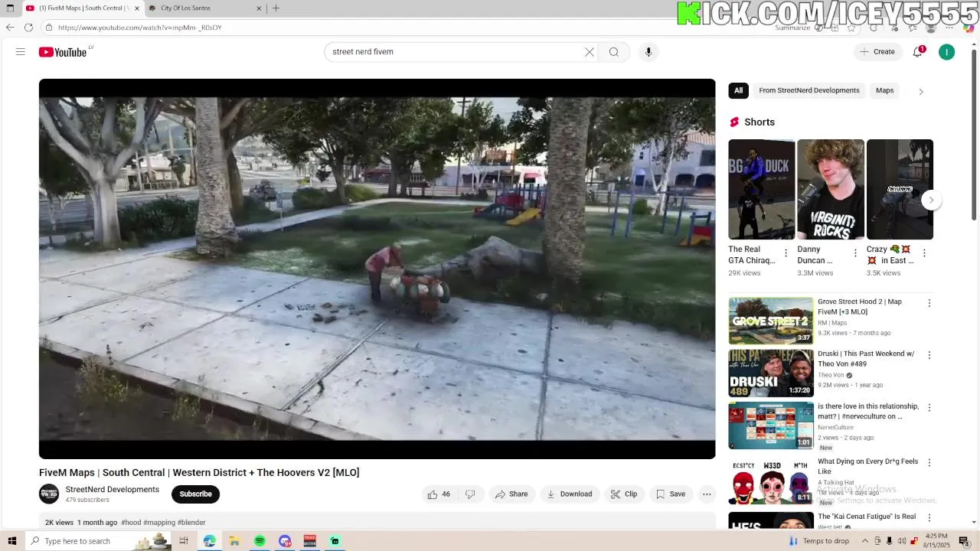Open options for Crazy in East short
The image size is (980, 551).
point(924,253)
